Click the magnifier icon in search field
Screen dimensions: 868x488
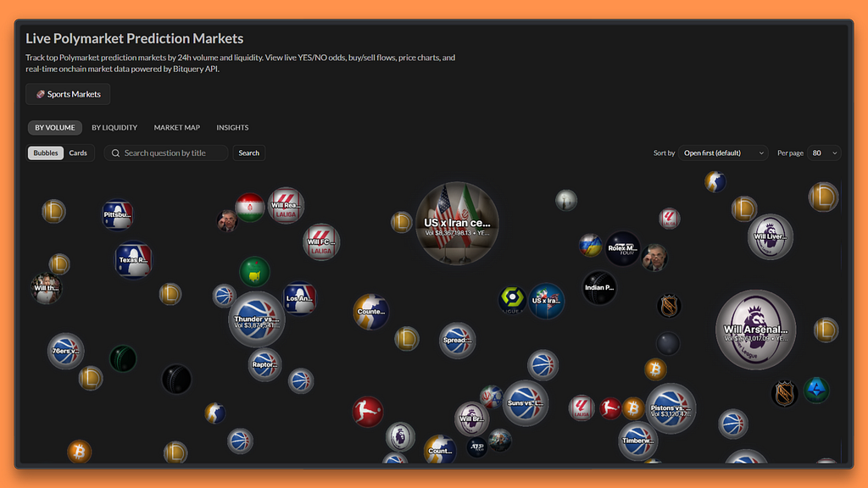pos(115,153)
